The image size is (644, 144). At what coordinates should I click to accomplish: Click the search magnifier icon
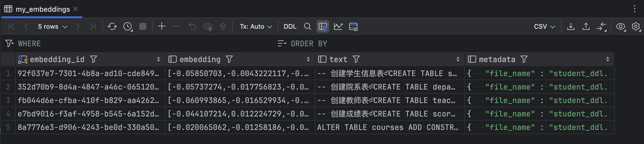tap(307, 27)
